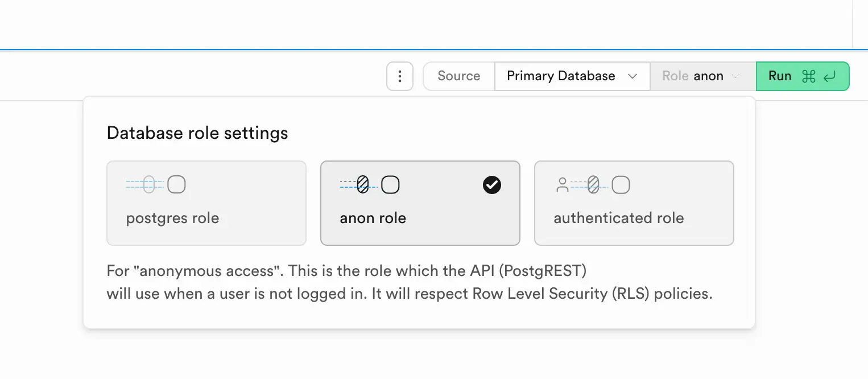The height and width of the screenshot is (379, 868).
Task: Click the return arrow icon on Run
Action: click(829, 76)
